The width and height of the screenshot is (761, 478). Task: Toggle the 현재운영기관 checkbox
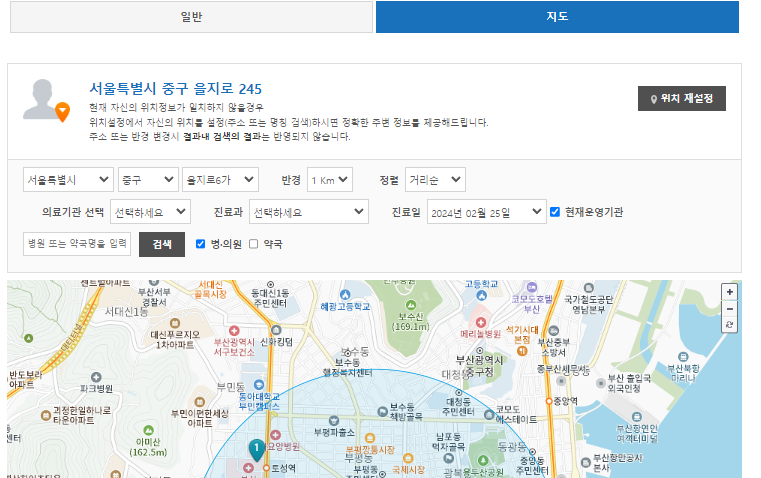(555, 212)
